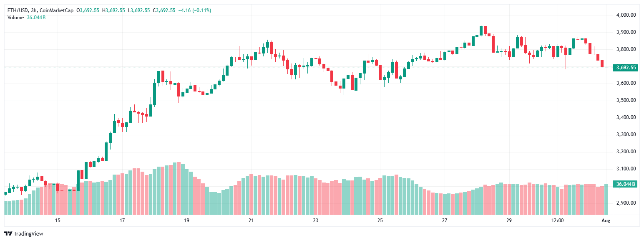Click the 36.044B volume tag on axis
Screen dimensions: 644x241
point(626,184)
